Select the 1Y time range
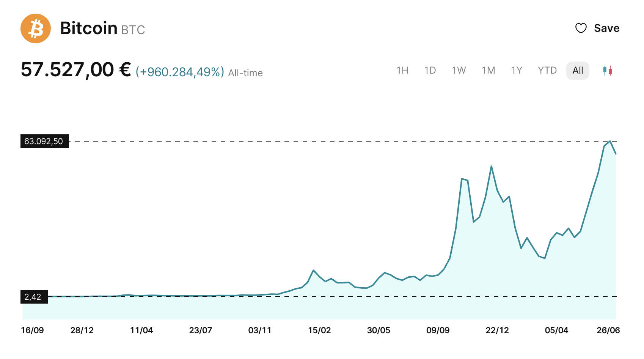This screenshot has width=644, height=359. [517, 71]
